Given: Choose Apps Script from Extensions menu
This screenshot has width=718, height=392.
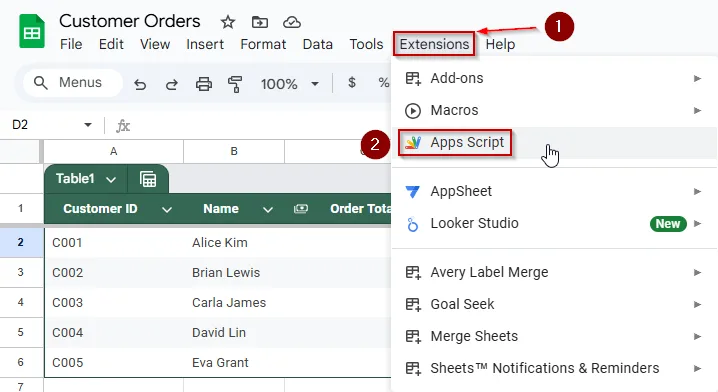Looking at the screenshot, I should (554, 143).
